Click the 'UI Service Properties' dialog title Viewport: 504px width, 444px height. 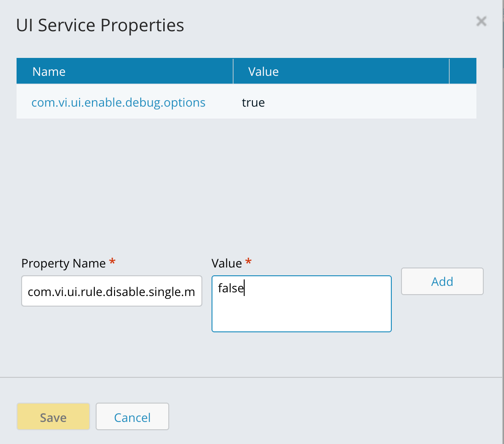click(100, 25)
